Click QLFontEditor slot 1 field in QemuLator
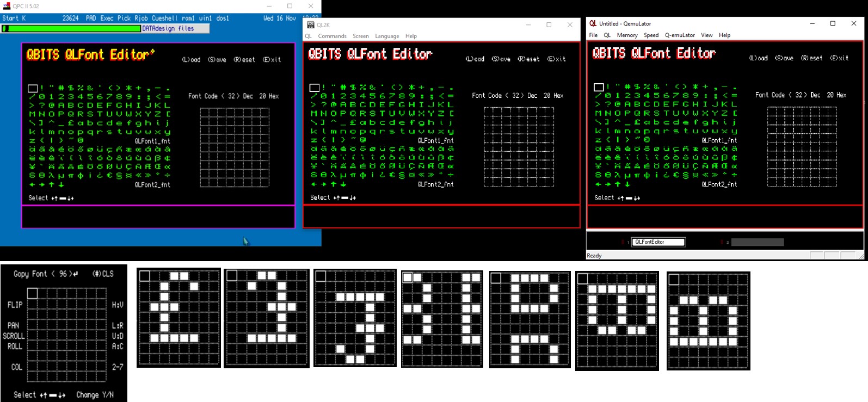868x402 pixels. pyautogui.click(x=658, y=242)
